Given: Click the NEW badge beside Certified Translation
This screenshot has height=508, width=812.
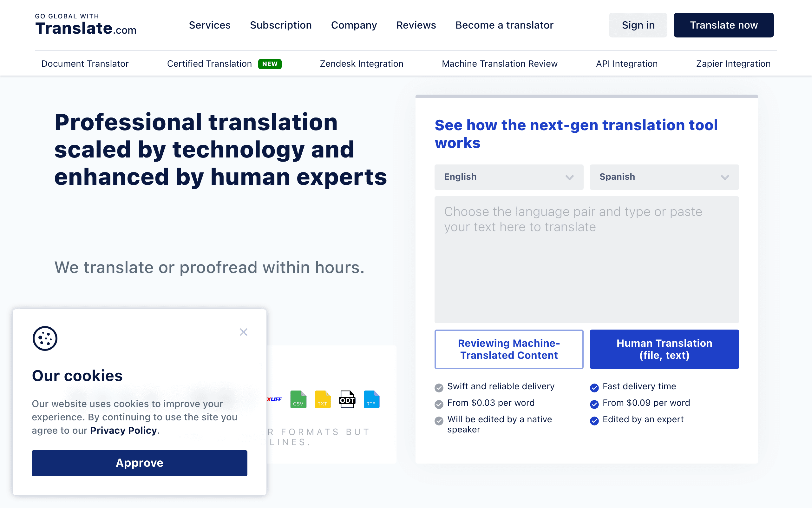Looking at the screenshot, I should (x=270, y=64).
